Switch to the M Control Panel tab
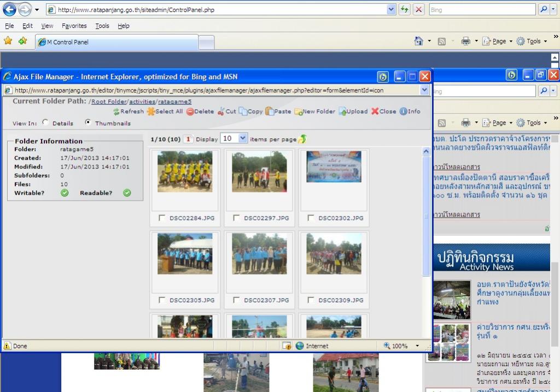Screen dimensions: 560x392 point(117,42)
